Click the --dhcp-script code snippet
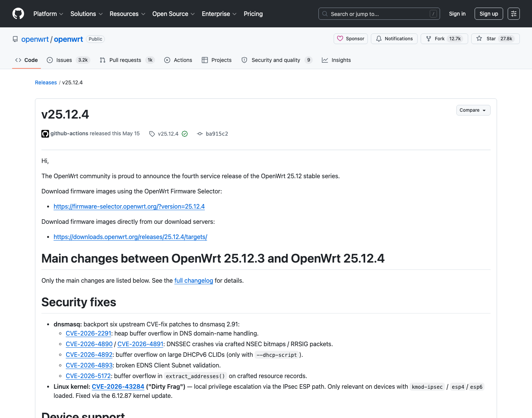Screen dimensions: 532x418 277,355
